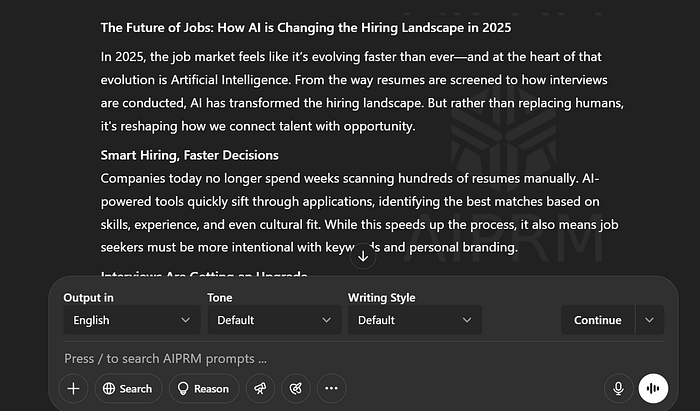
Task: Click the scroll-to-bottom arrow icon
Action: point(363,257)
